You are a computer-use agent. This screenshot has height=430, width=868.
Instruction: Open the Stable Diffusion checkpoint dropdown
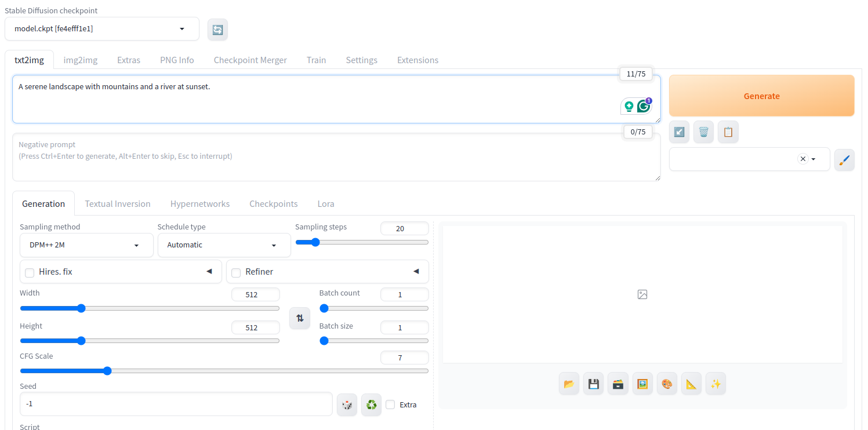coord(101,29)
